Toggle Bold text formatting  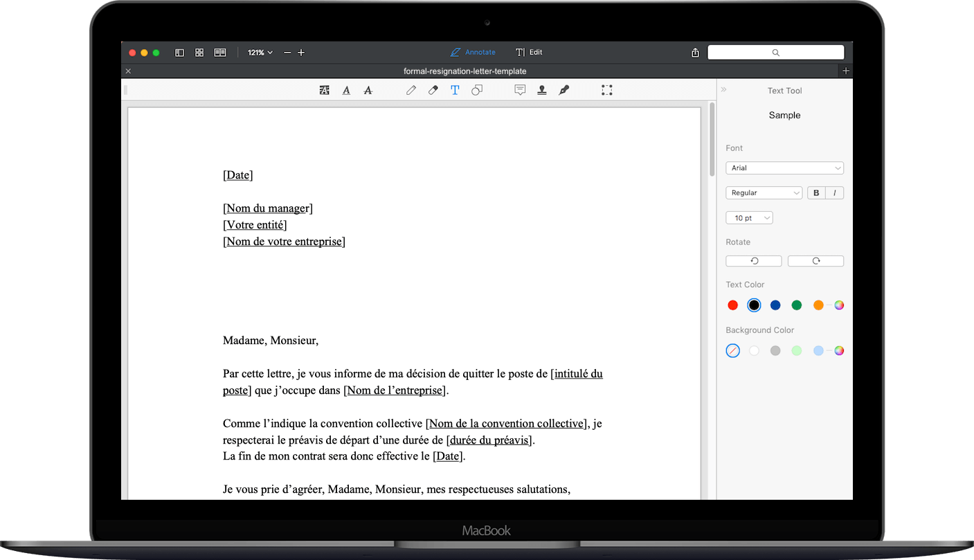click(816, 193)
